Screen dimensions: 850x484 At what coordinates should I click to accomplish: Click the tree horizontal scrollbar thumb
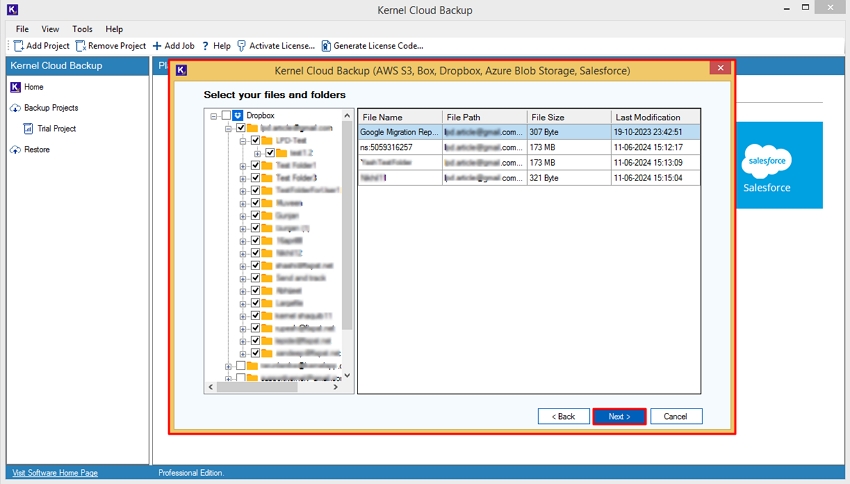(x=257, y=387)
